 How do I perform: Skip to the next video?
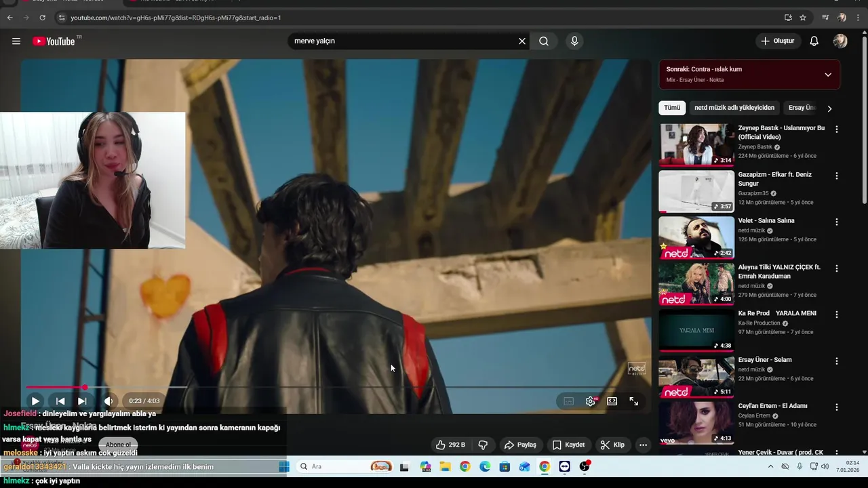coord(82,401)
